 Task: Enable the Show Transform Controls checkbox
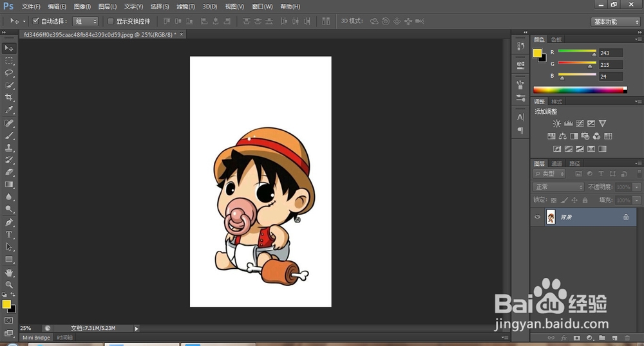click(111, 21)
